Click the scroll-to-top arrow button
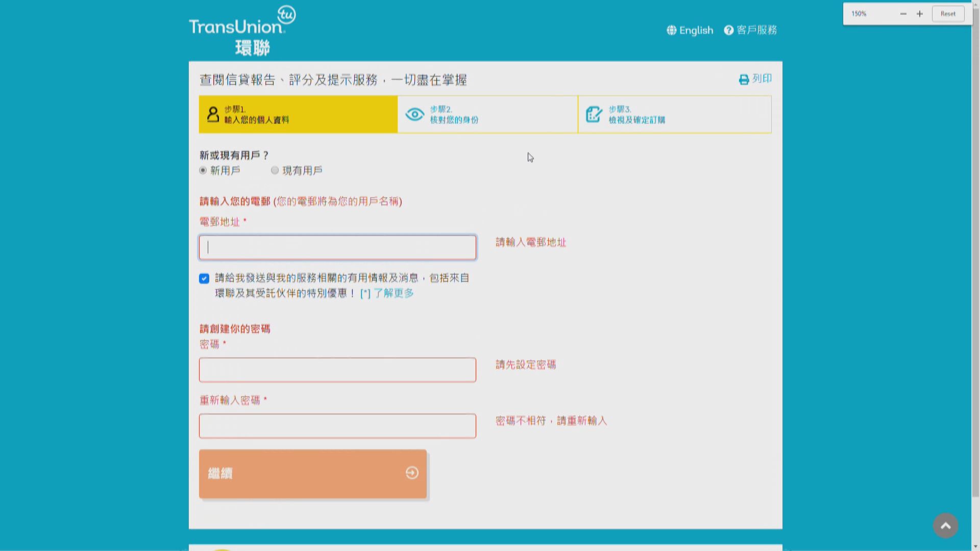The height and width of the screenshot is (551, 980). click(x=945, y=525)
